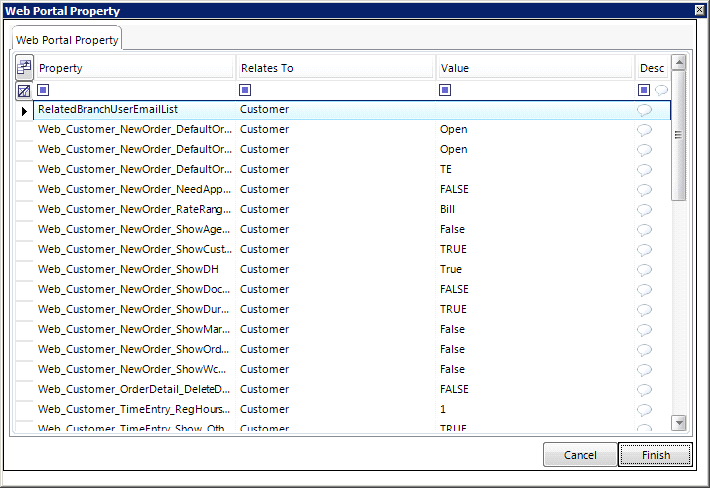
Task: Click the vertical scrollbar thumb
Action: (679, 135)
